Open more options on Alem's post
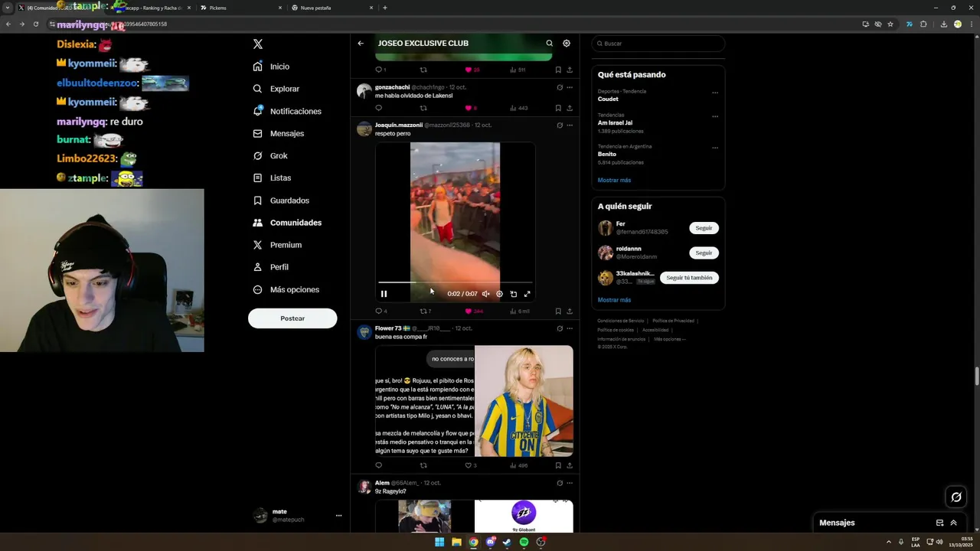 click(569, 483)
